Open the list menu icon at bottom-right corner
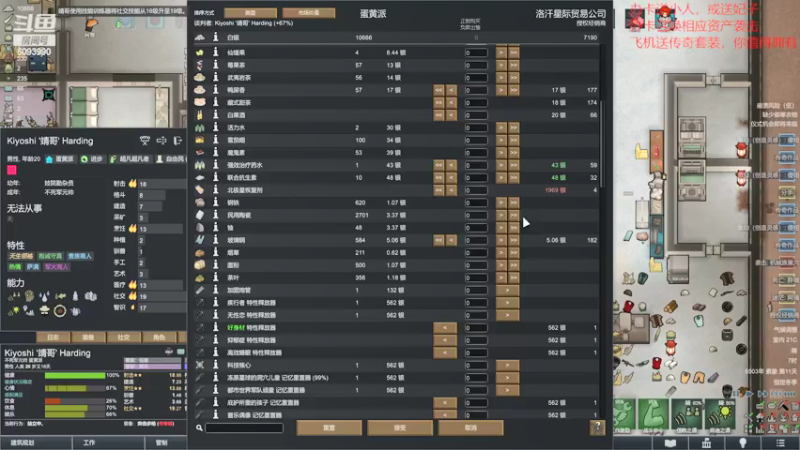The height and width of the screenshot is (450, 800). pos(780,443)
